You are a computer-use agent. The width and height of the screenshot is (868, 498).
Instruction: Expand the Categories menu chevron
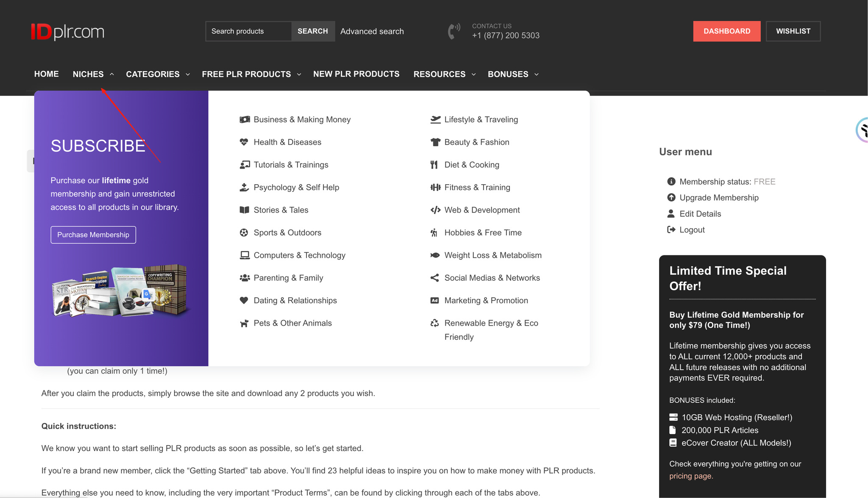point(188,75)
